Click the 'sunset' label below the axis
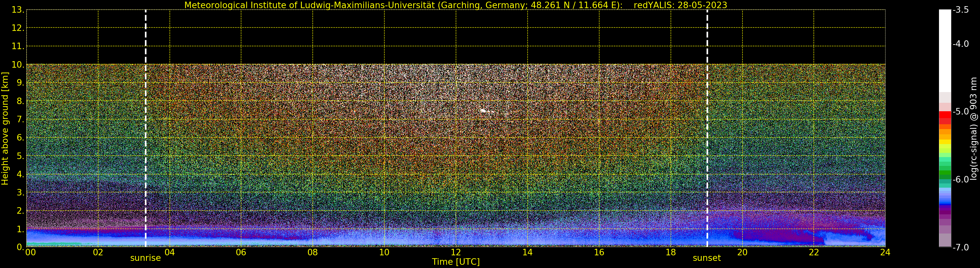980x268 pixels. pyautogui.click(x=707, y=258)
